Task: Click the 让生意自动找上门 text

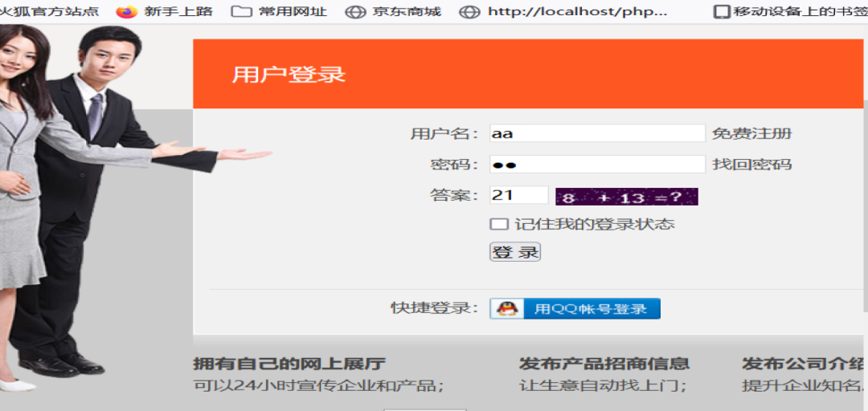Action: click(603, 385)
